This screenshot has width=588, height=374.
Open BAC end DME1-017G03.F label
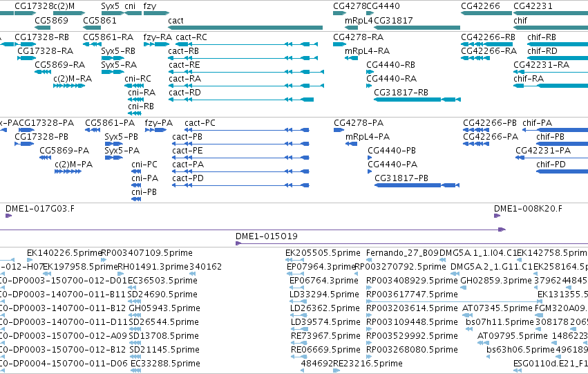[40, 209]
